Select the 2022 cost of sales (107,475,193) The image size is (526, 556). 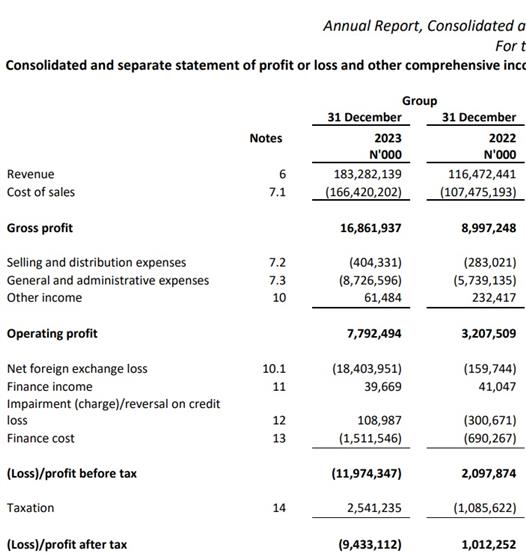478,192
